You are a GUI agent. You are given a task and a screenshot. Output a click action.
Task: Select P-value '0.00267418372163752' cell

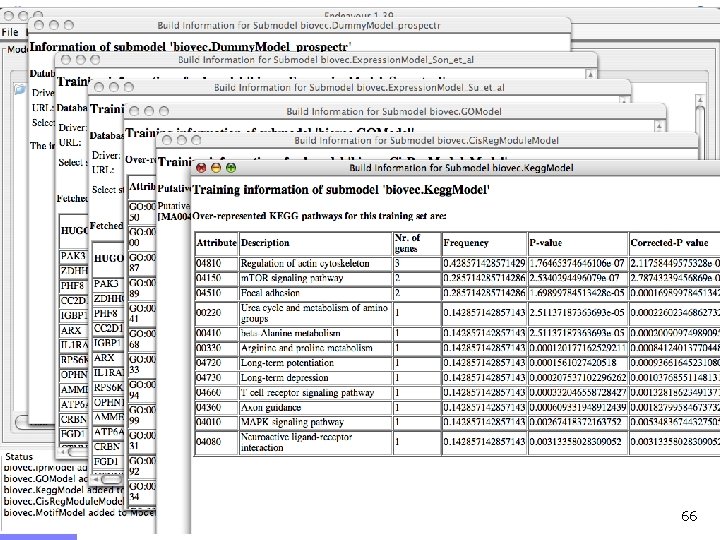coord(578,422)
